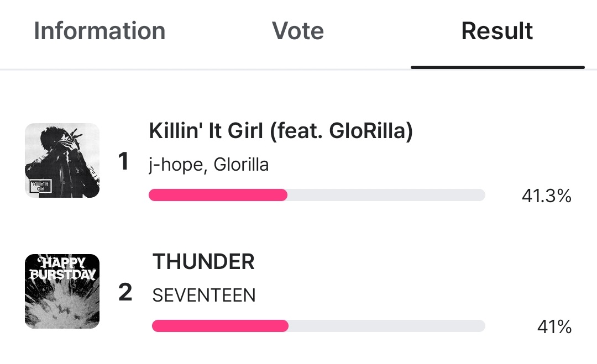Image resolution: width=597 pixels, height=364 pixels.
Task: Open the Killin' It Girl album cover
Action: (x=62, y=160)
